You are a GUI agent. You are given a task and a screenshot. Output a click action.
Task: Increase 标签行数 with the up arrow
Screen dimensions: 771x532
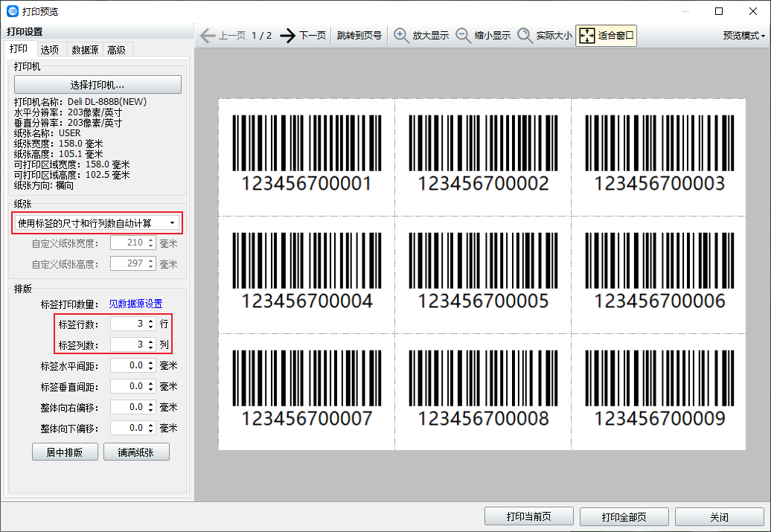pos(150,321)
